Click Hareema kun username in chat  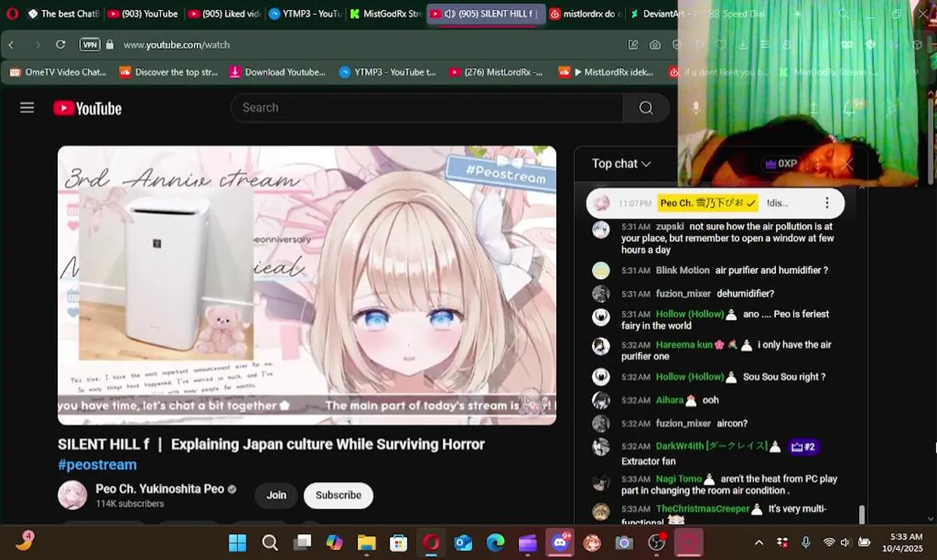(x=684, y=345)
